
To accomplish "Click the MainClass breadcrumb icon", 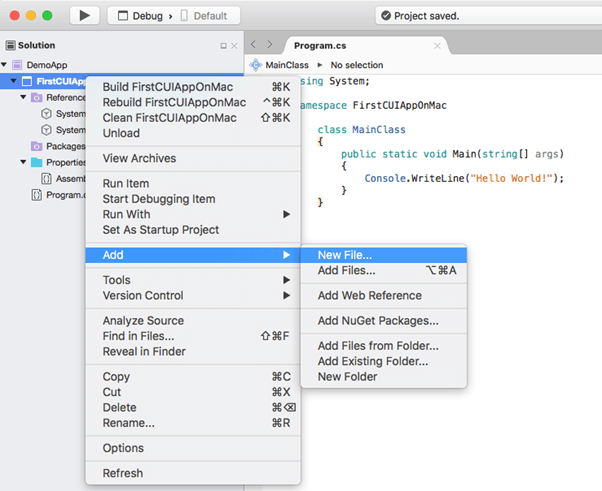I will click(256, 65).
